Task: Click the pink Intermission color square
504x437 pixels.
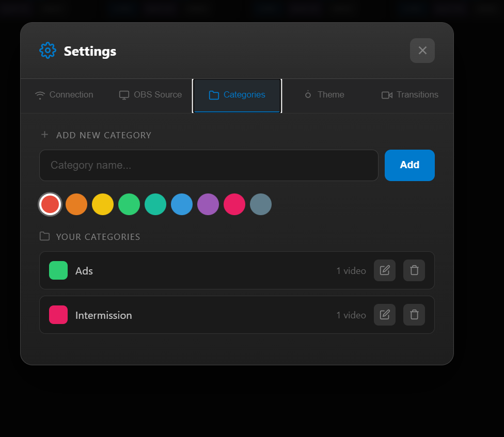Action: click(58, 315)
